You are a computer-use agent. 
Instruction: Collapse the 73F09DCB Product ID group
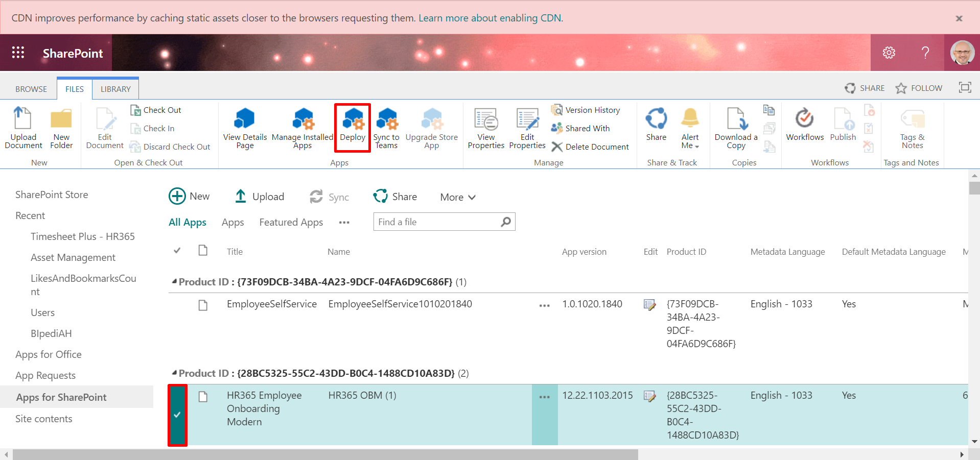pos(174,281)
